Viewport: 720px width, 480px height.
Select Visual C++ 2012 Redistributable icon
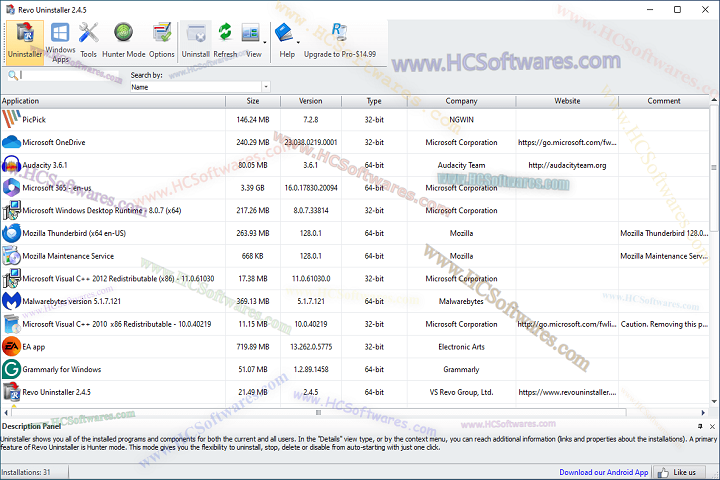(x=11, y=279)
